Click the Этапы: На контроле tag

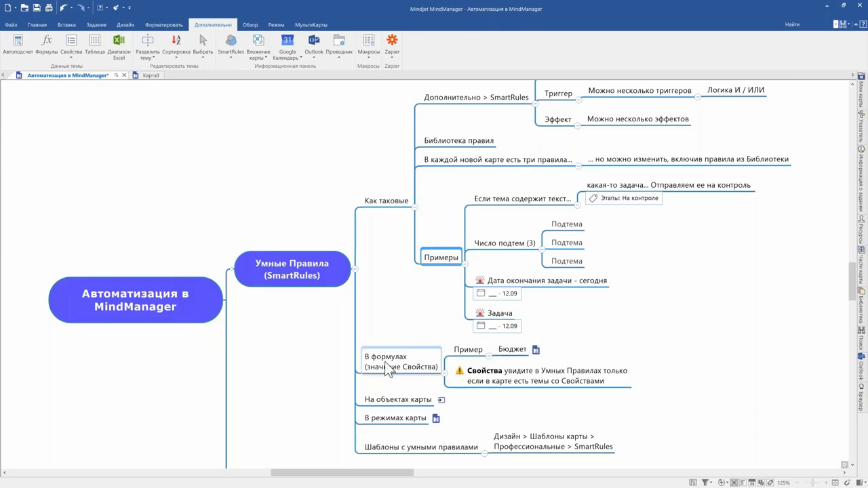click(x=624, y=198)
